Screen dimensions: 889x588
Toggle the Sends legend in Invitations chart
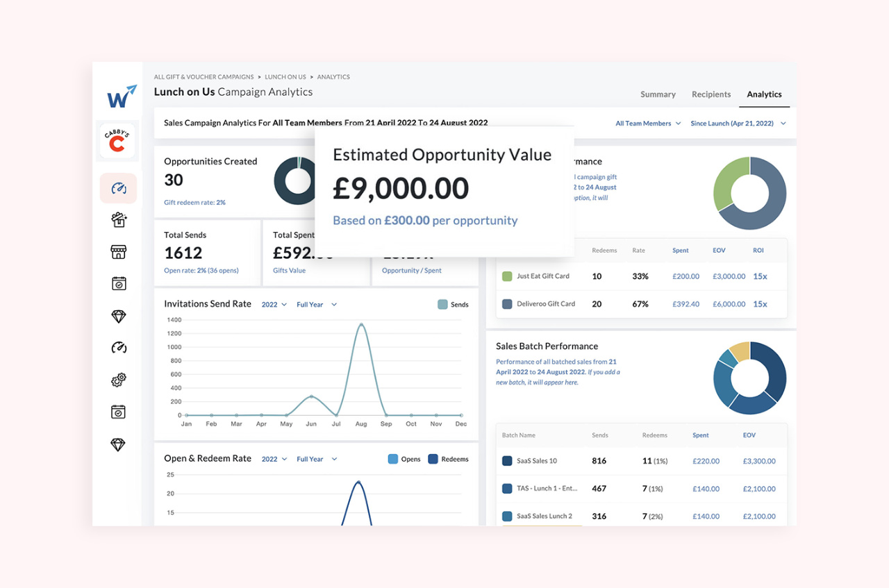(453, 304)
